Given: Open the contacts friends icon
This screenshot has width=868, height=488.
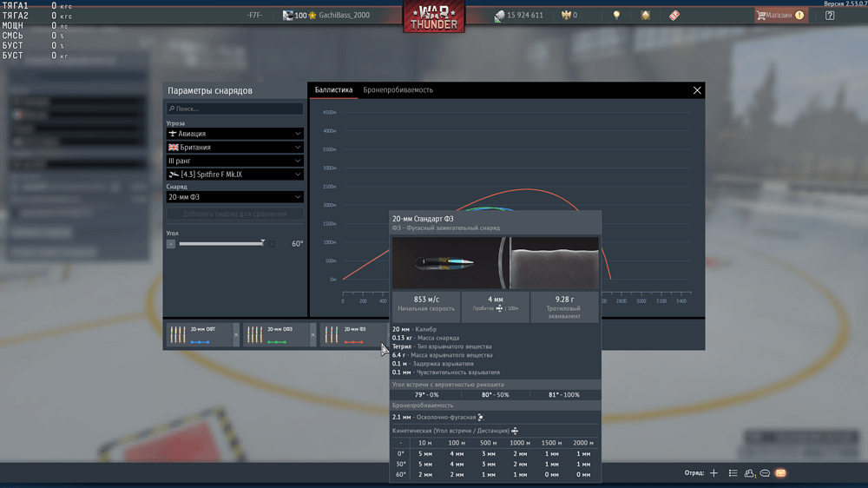Looking at the screenshot, I should (749, 473).
